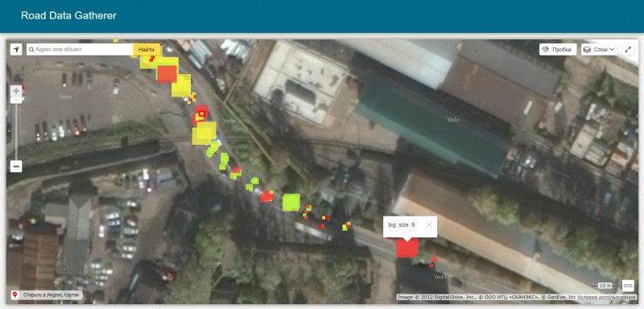Select the large green square marker
The width and height of the screenshot is (644, 309).
291,202
